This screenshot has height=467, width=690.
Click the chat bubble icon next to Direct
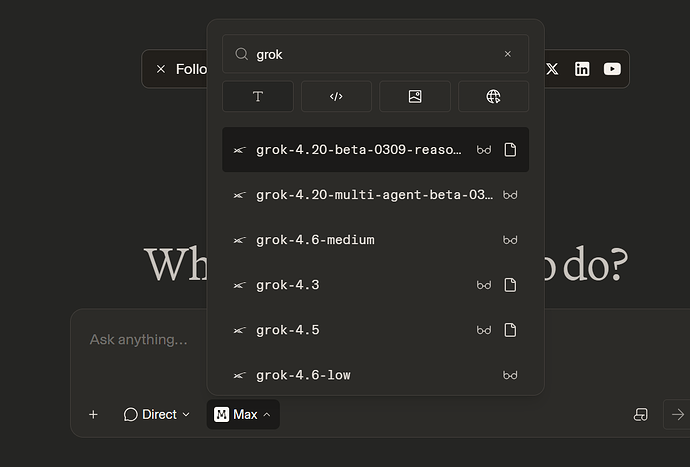coord(131,415)
